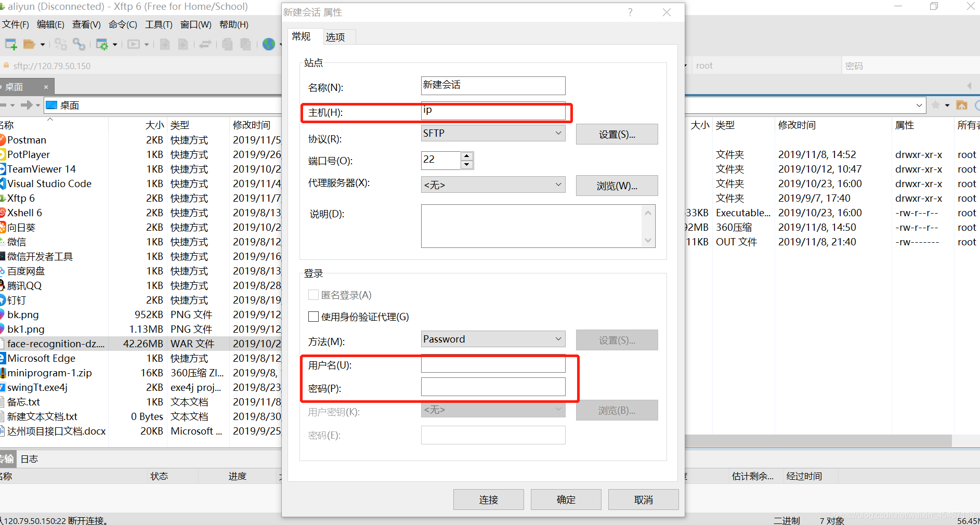The image size is (980, 525).
Task: Click the play window icon in toolbar
Action: (x=134, y=44)
